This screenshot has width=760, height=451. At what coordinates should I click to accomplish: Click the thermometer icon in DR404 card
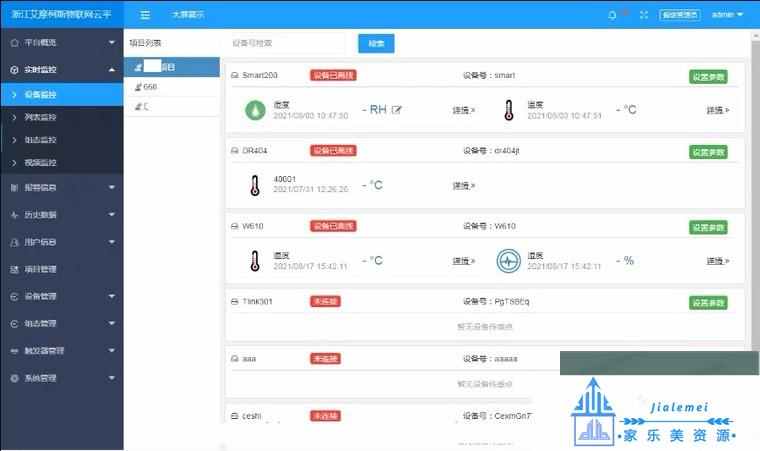point(255,185)
